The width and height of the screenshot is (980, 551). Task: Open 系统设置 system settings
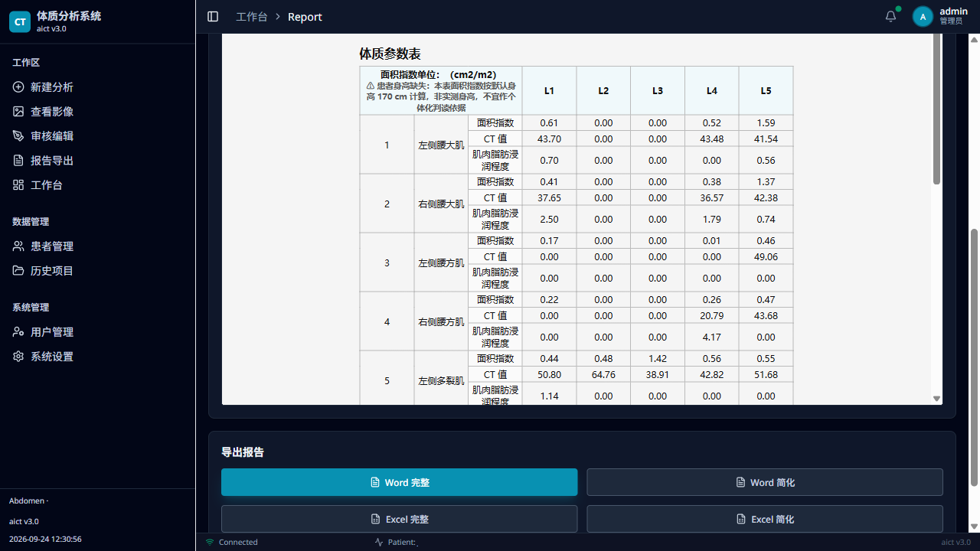pos(98,357)
